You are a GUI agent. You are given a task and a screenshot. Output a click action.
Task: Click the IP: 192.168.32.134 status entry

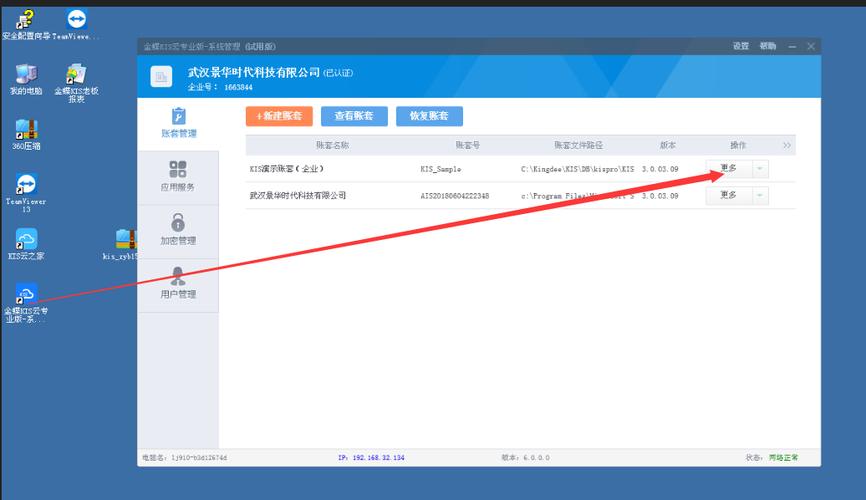click(x=371, y=457)
